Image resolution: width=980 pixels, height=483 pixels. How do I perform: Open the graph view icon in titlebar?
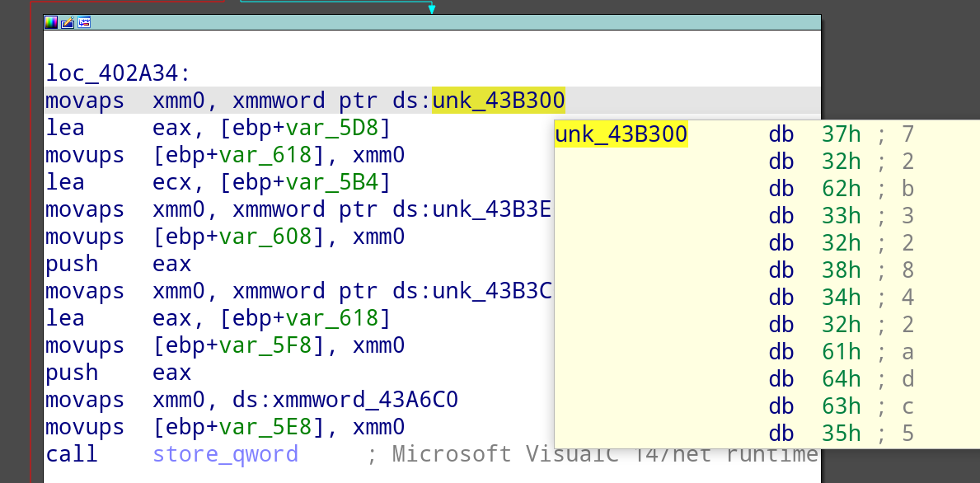pyautogui.click(x=83, y=22)
